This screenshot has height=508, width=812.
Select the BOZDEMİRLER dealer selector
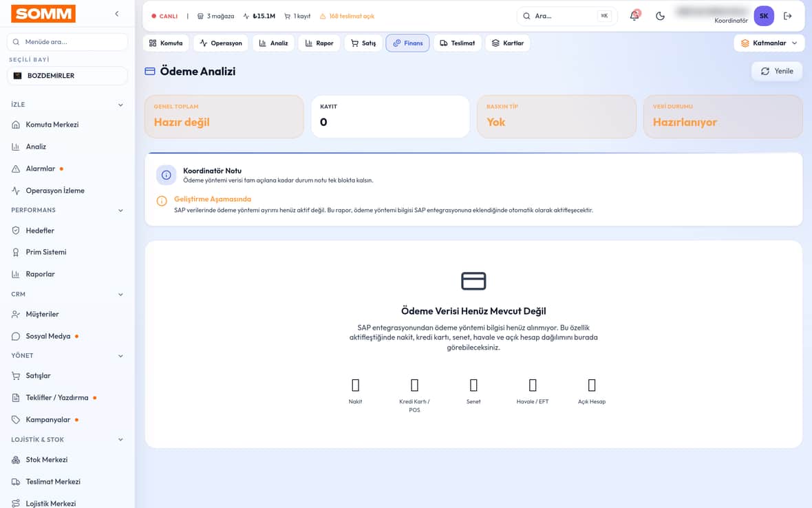click(x=67, y=76)
